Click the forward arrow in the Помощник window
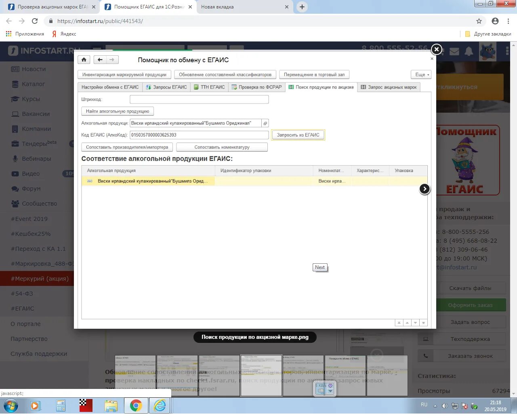This screenshot has width=517, height=420. [112, 60]
